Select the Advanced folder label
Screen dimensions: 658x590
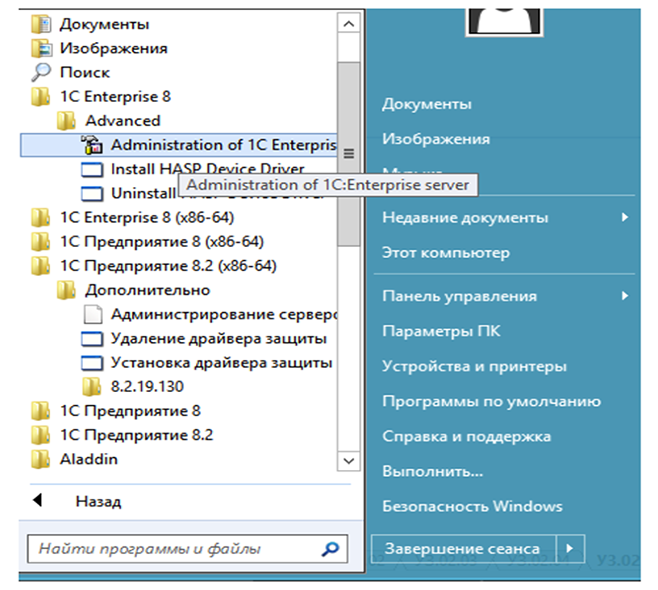[123, 121]
